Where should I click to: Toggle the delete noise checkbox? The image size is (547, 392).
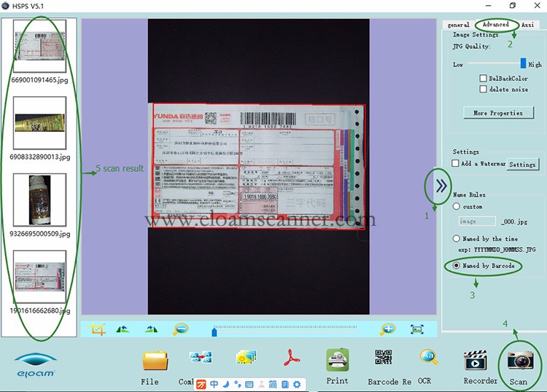coord(483,90)
